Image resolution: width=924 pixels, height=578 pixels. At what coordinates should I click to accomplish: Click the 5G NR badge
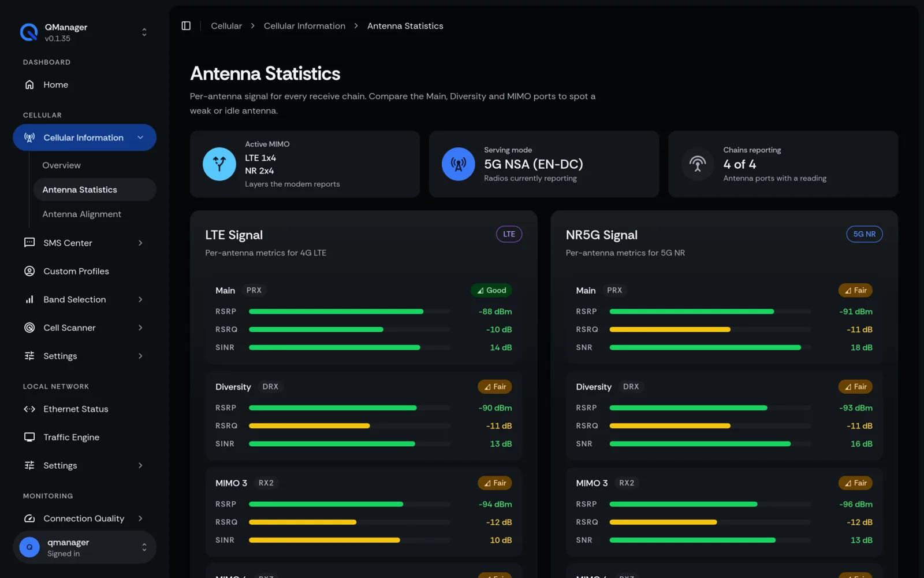[865, 234]
